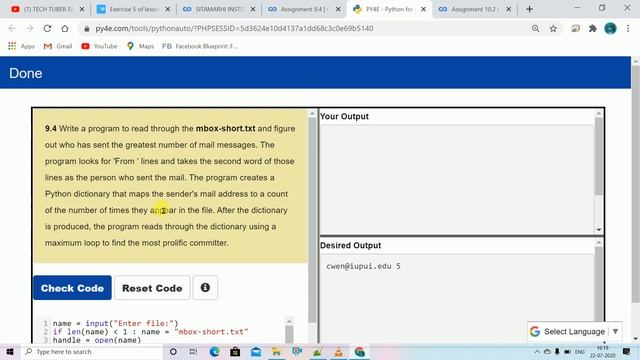Open File Explorer from taskbar
Screen dimensions: 640x360
[x=276, y=352]
